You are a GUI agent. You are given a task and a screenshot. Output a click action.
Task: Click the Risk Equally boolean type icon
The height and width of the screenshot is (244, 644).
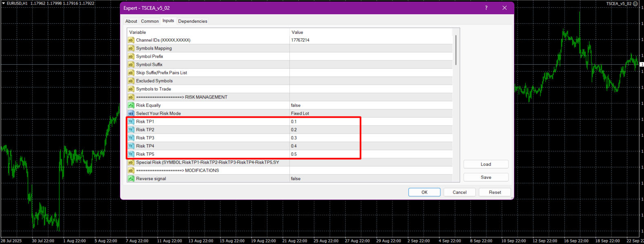point(131,105)
